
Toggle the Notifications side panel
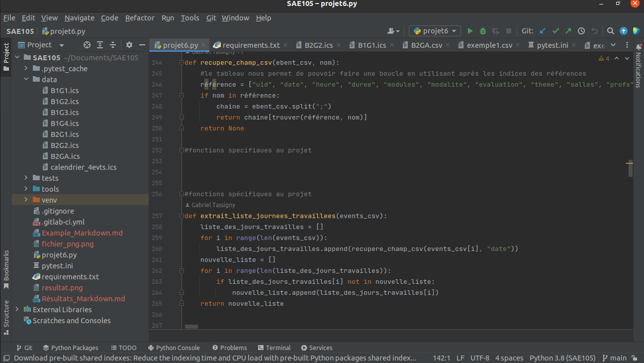(639, 65)
